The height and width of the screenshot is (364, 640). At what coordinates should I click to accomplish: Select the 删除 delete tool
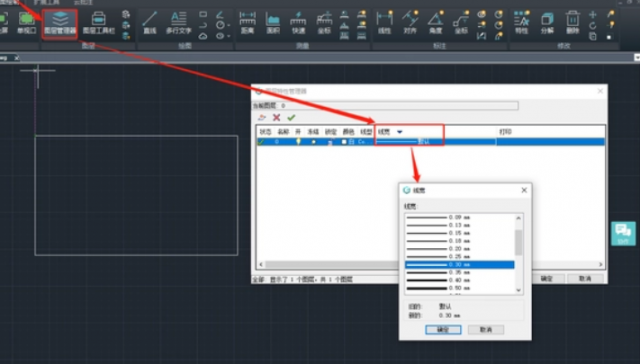(x=573, y=23)
